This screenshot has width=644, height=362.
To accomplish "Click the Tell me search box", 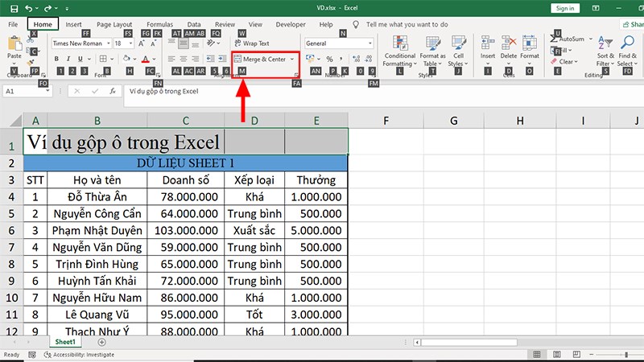I will tap(407, 24).
